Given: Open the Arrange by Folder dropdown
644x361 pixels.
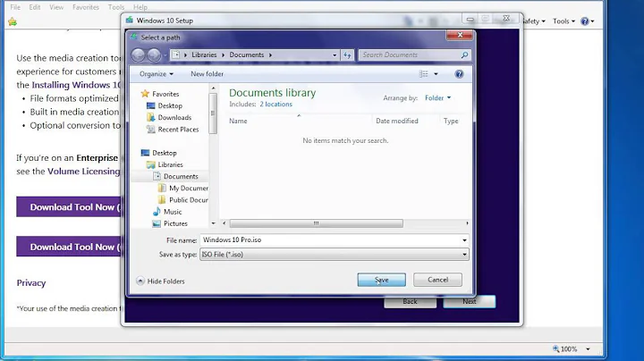Looking at the screenshot, I should click(437, 98).
